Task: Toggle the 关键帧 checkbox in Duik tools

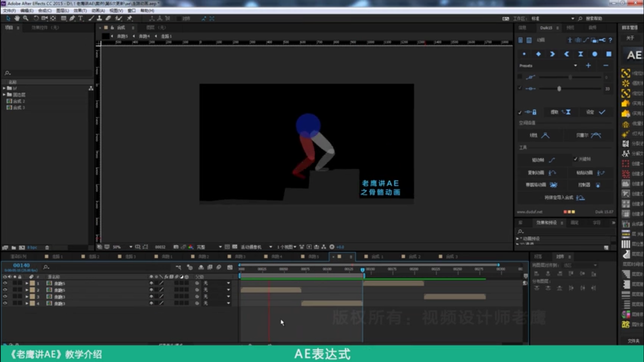Action: 576,159
